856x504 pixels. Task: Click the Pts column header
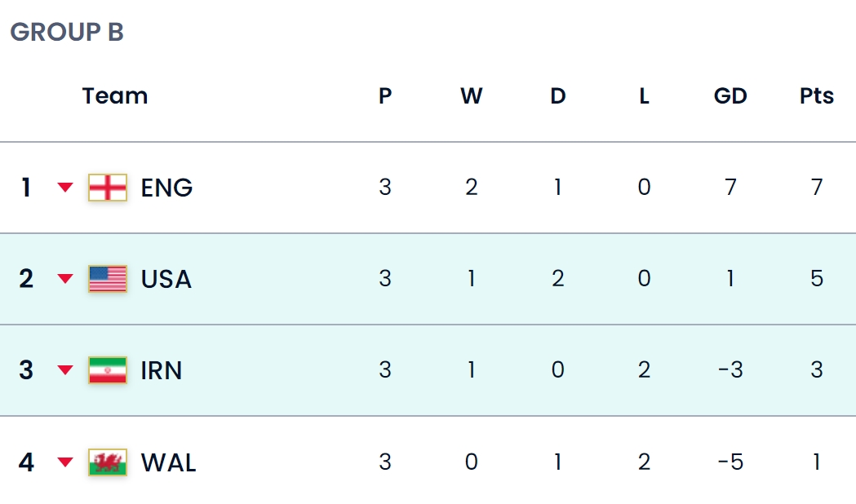817,96
